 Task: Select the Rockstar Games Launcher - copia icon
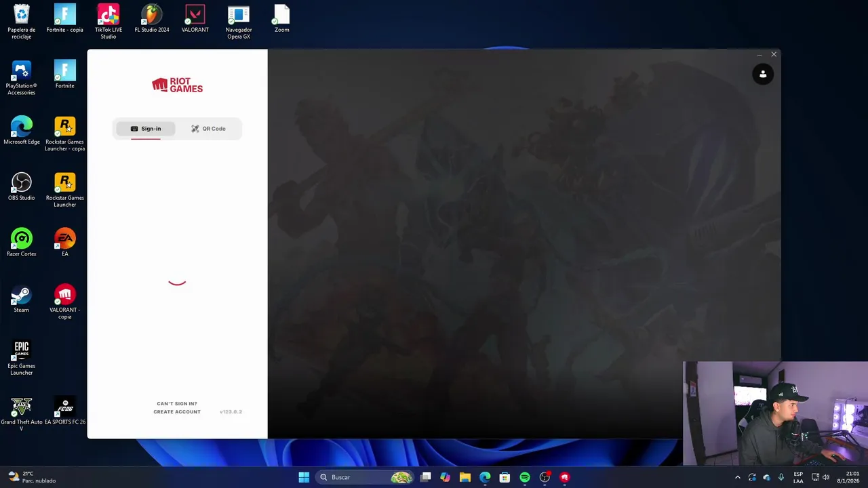(64, 134)
